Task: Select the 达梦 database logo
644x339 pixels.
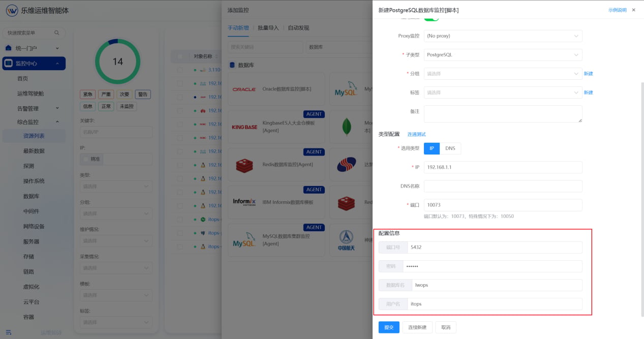Action: pyautogui.click(x=347, y=165)
